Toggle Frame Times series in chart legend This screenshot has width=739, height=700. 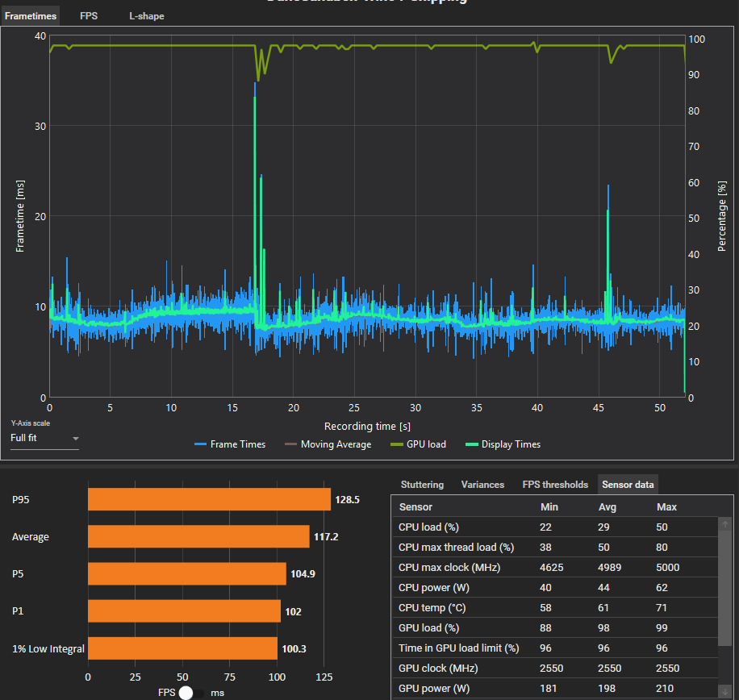pos(230,444)
